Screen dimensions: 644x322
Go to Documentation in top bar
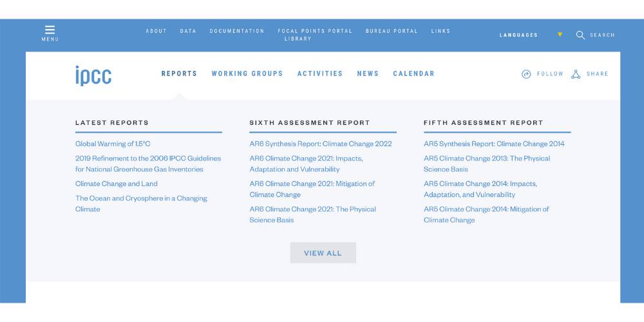click(x=237, y=31)
